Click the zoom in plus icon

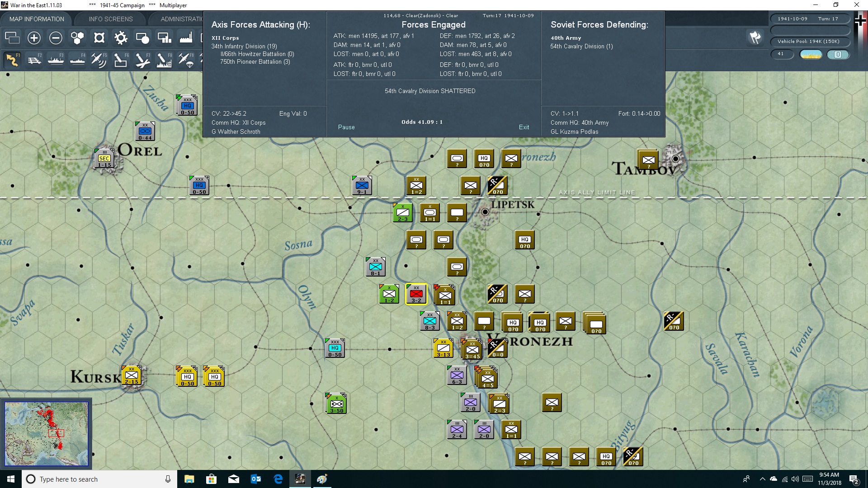point(34,38)
